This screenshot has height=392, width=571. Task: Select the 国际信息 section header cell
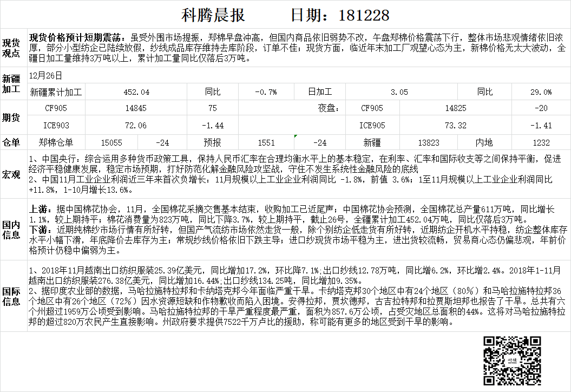click(x=12, y=296)
